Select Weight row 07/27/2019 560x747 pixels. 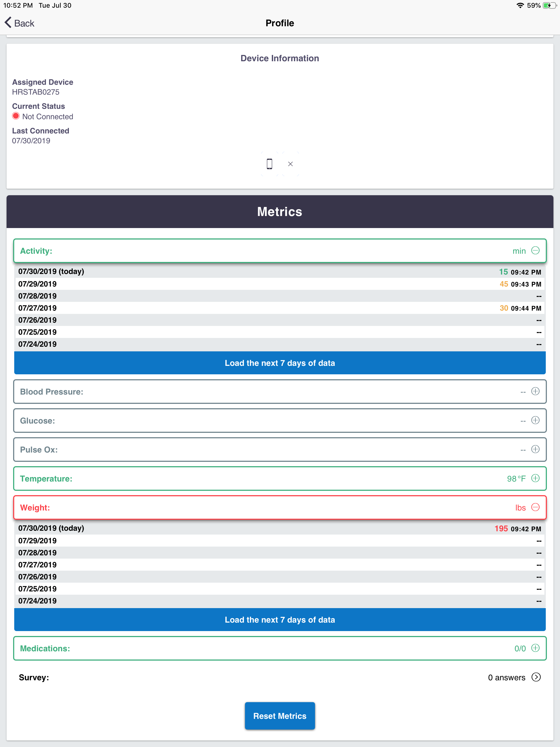[x=280, y=565]
